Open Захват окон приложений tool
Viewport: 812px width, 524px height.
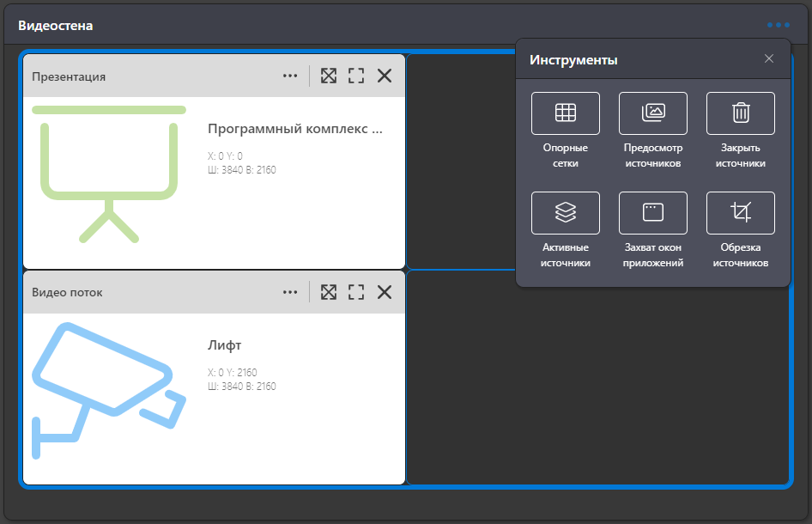point(653,213)
